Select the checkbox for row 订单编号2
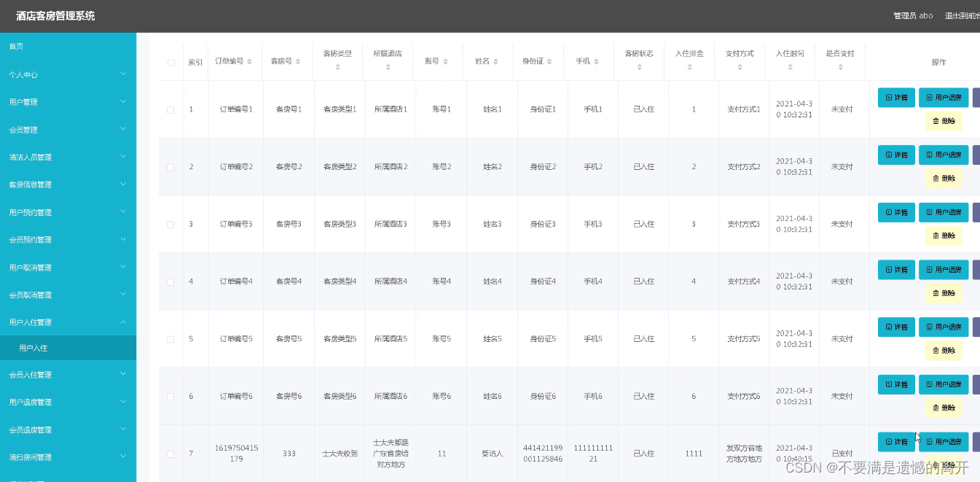Viewport: 980px width, 482px height. (170, 167)
